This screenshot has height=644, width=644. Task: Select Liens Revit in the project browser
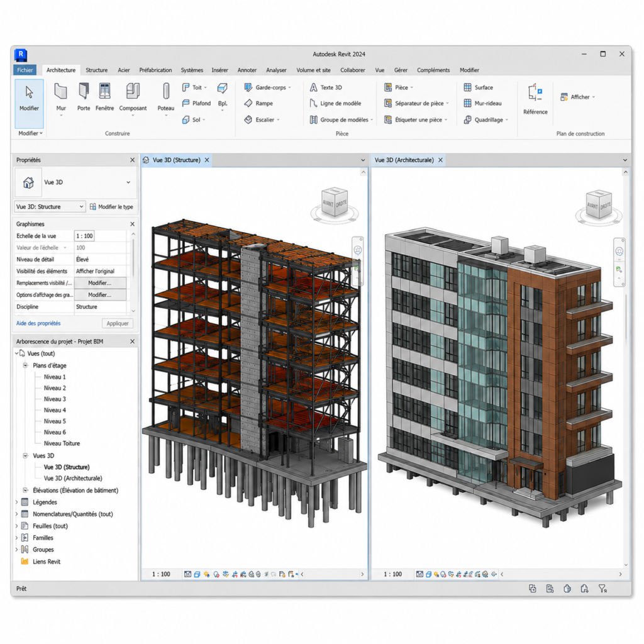41,562
